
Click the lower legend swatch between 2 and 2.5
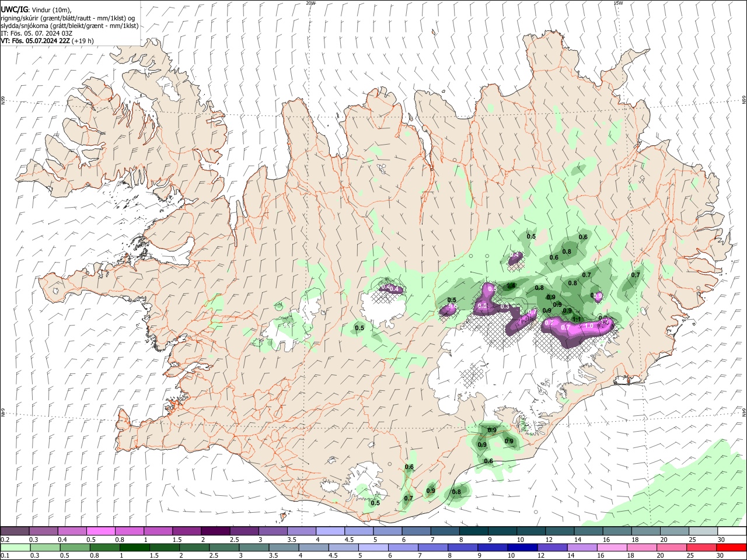point(194,547)
